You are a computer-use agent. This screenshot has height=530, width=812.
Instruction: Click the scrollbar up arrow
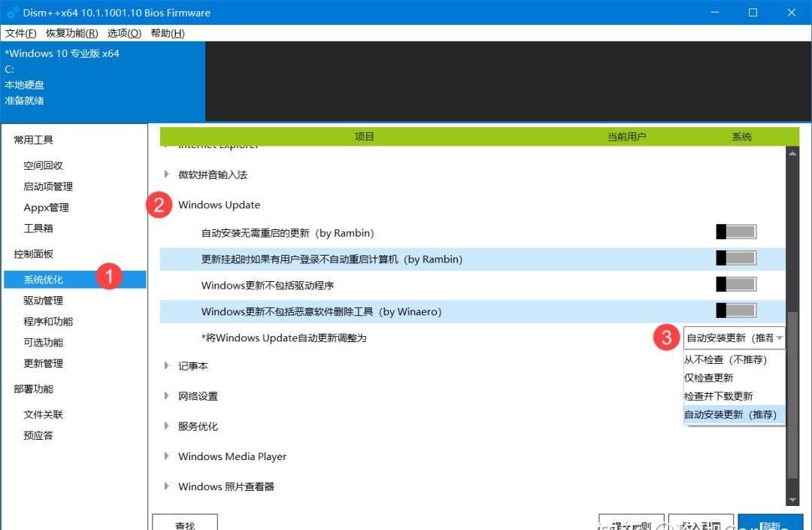point(792,153)
